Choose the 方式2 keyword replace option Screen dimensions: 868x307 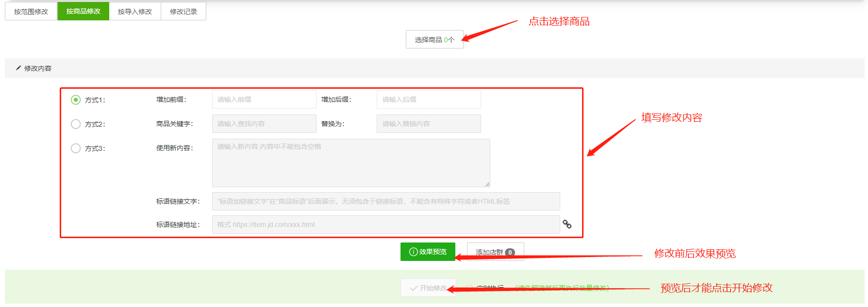[76, 124]
